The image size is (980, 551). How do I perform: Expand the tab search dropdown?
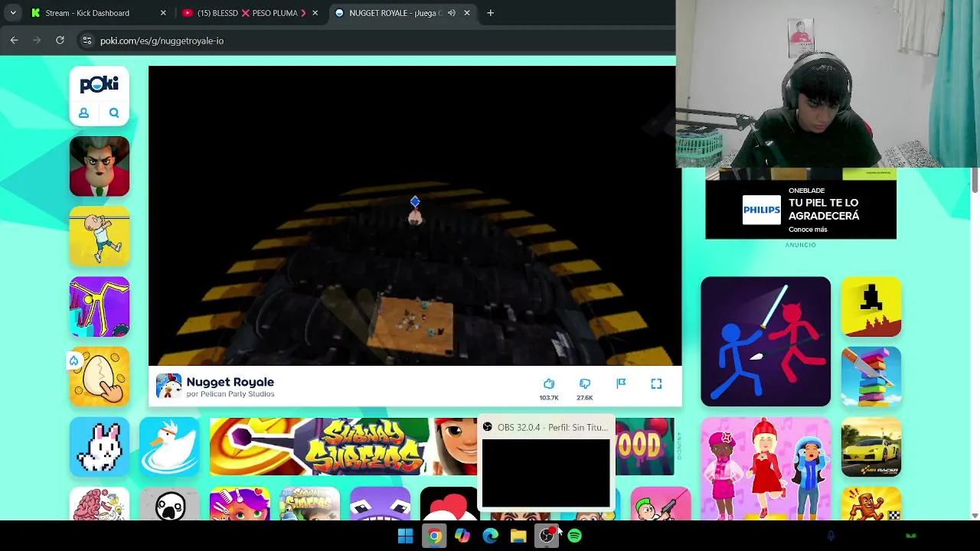tap(13, 13)
